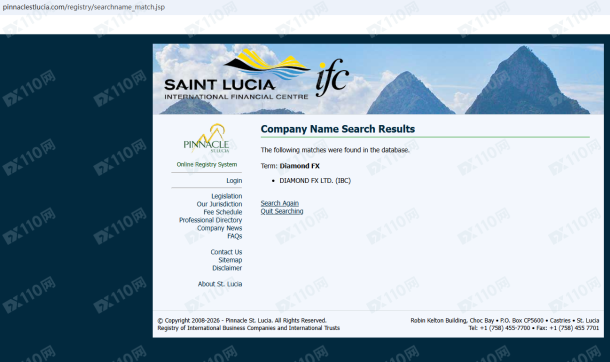The image size is (610, 362).
Task: Click the Robin Kelton Building address text
Action: [505, 320]
